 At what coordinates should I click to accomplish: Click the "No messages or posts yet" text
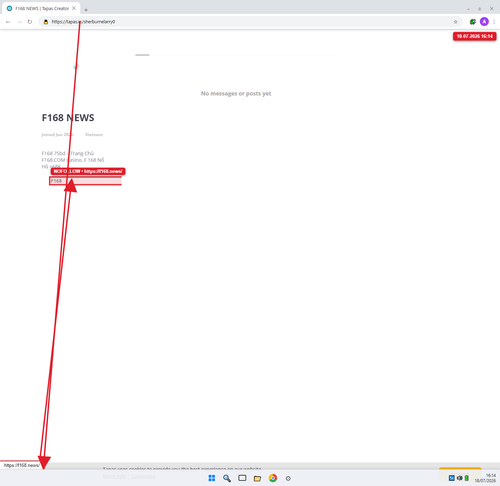[x=236, y=94]
